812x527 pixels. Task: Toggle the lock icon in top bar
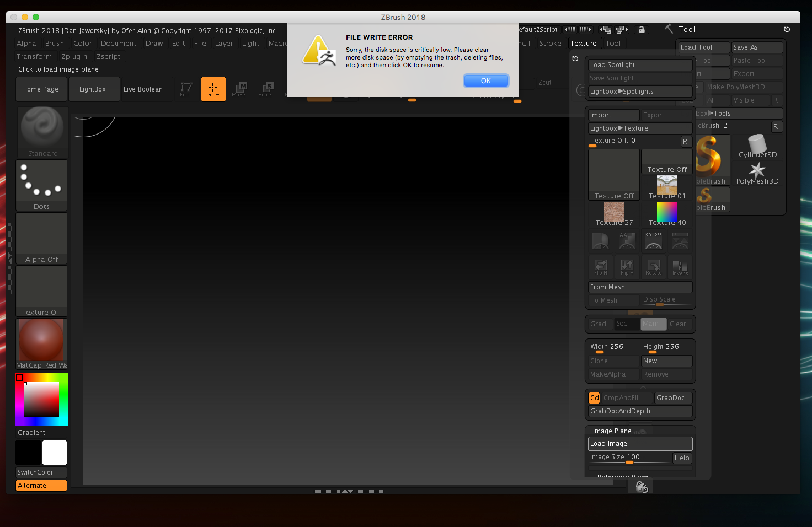(642, 30)
